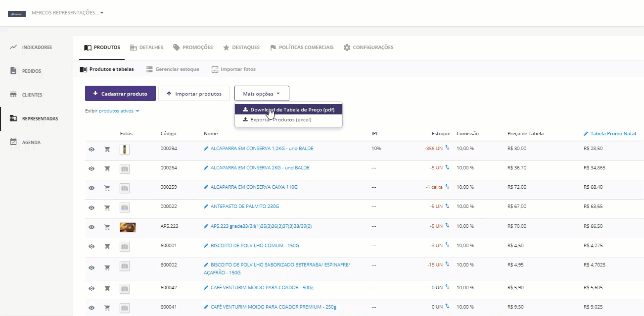Click stock arrows icon for CAFÉ VENTURIM 500g
Screen dimensions: 644x316
[x=447, y=287]
